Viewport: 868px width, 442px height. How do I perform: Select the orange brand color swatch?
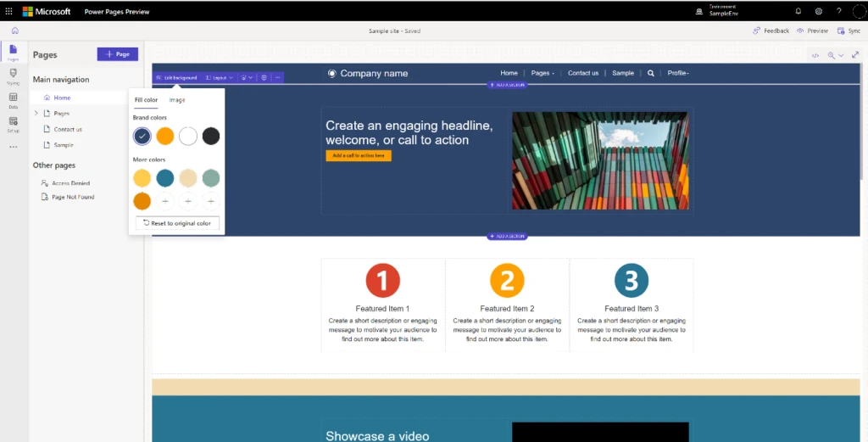[x=165, y=136]
